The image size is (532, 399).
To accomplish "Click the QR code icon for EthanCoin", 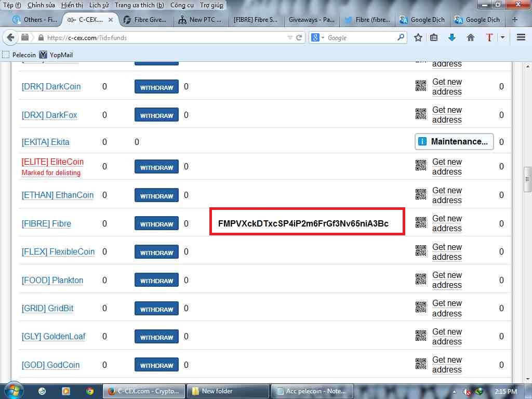I will pyautogui.click(x=421, y=194).
